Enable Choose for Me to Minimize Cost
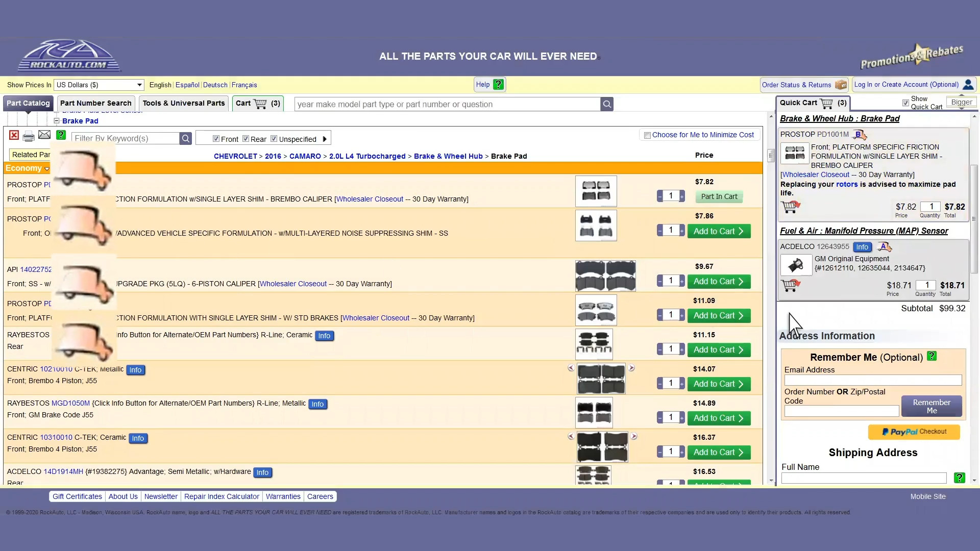 pos(647,135)
